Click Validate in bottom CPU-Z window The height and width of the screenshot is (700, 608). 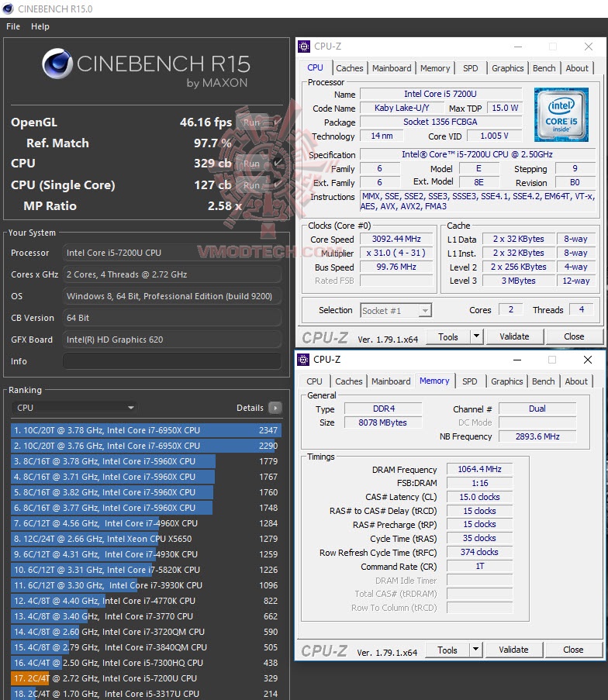tap(513, 650)
